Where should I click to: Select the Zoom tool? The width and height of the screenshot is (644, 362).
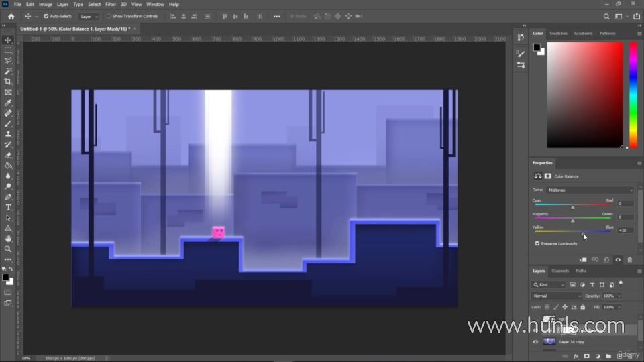tap(8, 249)
